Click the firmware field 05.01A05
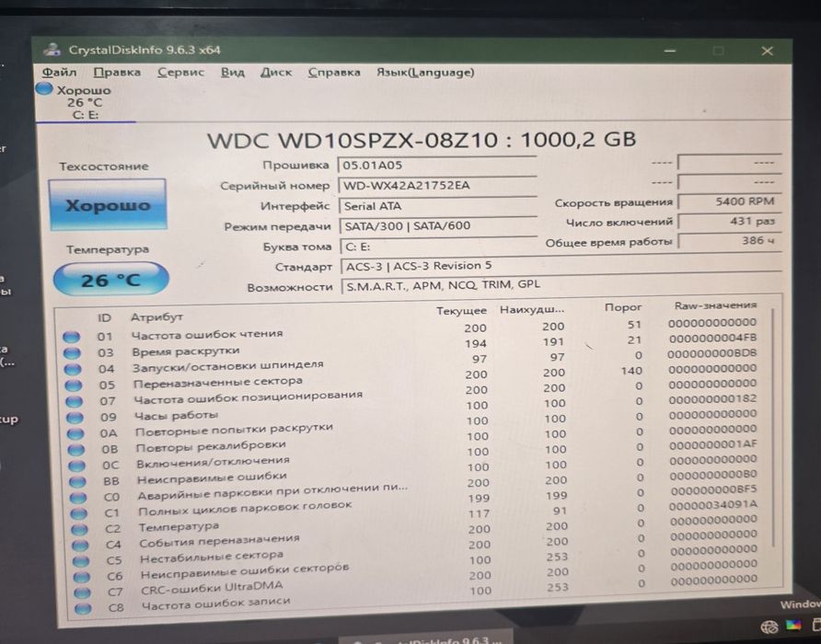Screen dimensions: 821x644 [436, 166]
